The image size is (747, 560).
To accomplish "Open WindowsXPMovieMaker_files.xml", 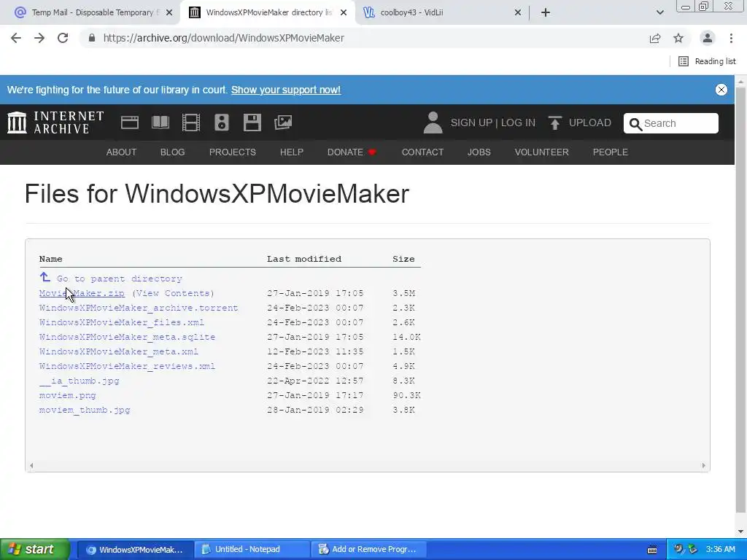I will (122, 322).
